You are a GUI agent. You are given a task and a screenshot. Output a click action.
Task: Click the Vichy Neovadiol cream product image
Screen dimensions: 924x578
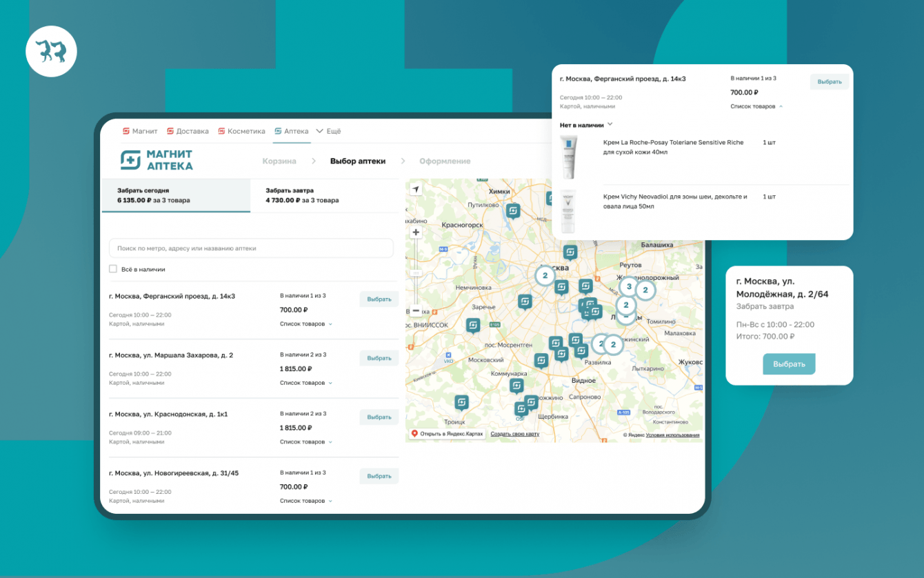pos(568,212)
